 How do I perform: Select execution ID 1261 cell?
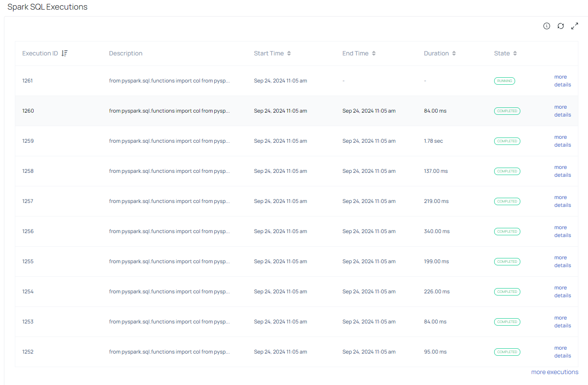(x=28, y=81)
